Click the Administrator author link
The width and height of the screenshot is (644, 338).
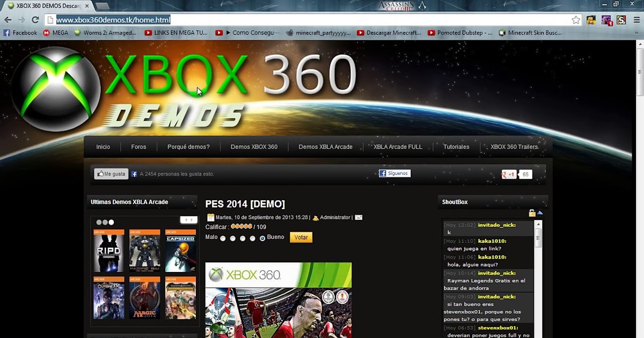point(335,218)
